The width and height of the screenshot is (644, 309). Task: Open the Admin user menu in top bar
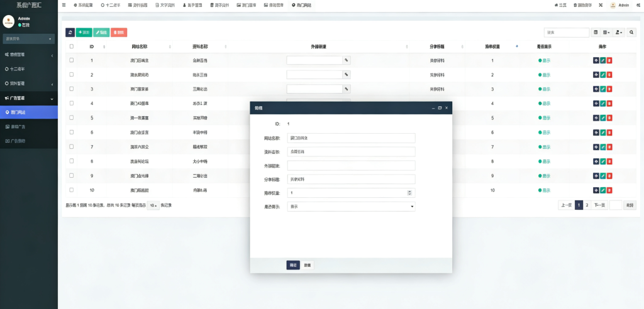[x=619, y=5]
